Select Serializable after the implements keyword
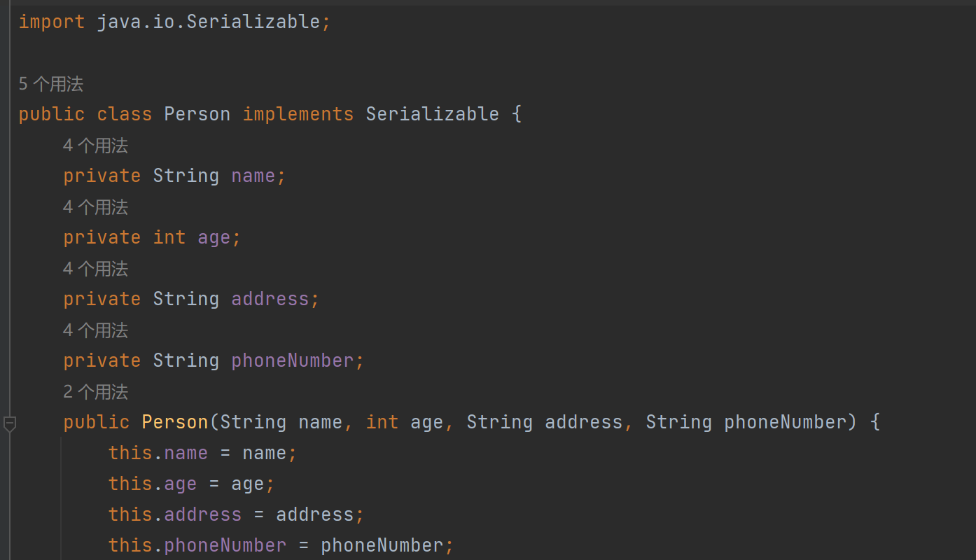This screenshot has height=560, width=976. click(x=432, y=114)
